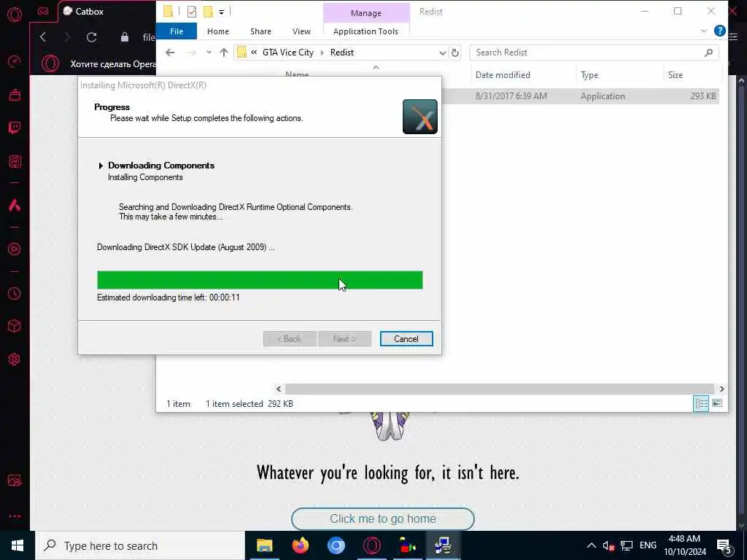Image resolution: width=747 pixels, height=560 pixels.
Task: Open Aria AI icon in sidebar
Action: pos(15,205)
